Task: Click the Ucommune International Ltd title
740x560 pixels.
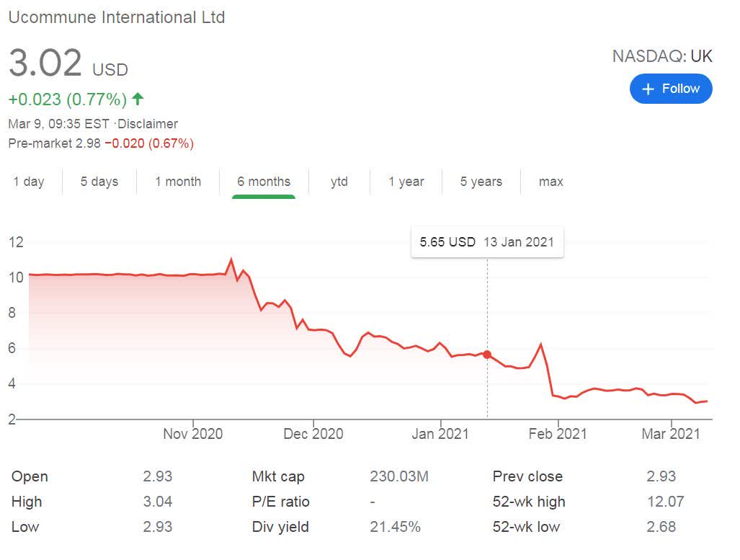Action: [117, 17]
